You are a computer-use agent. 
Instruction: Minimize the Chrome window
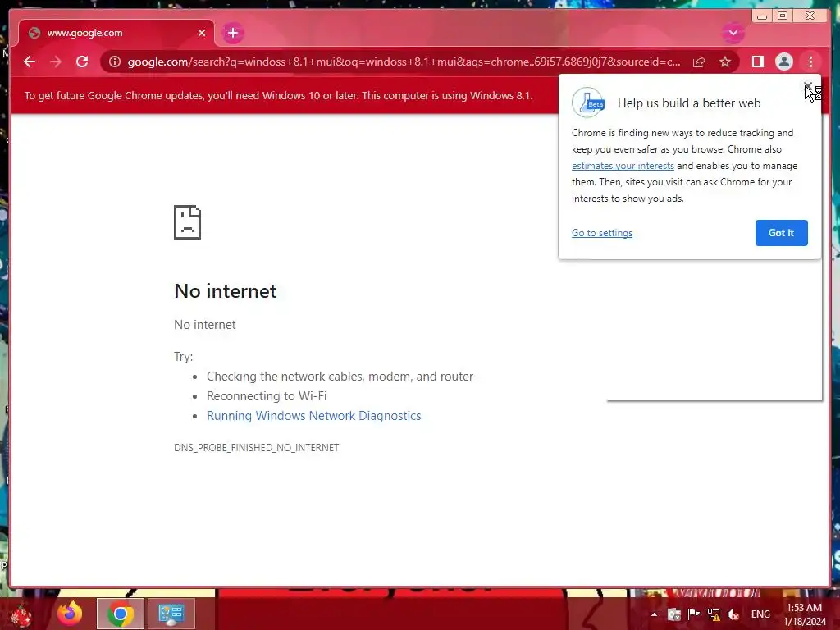click(762, 16)
